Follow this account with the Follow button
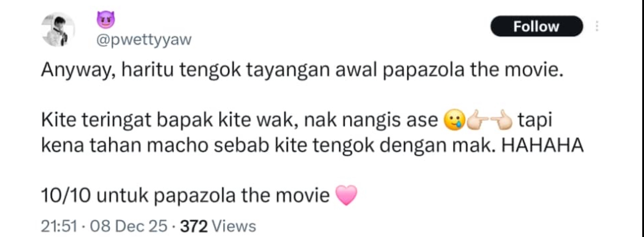Screen dimensions: 644x237 coord(536,26)
